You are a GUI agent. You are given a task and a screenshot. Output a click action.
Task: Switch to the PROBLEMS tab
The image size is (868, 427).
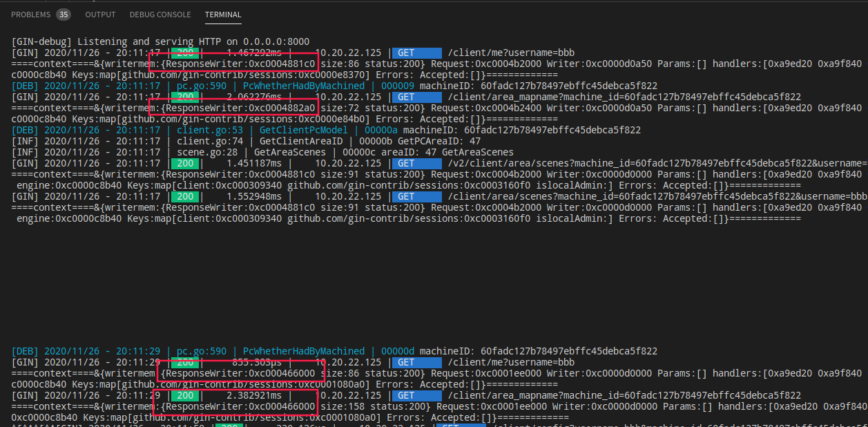(x=30, y=14)
